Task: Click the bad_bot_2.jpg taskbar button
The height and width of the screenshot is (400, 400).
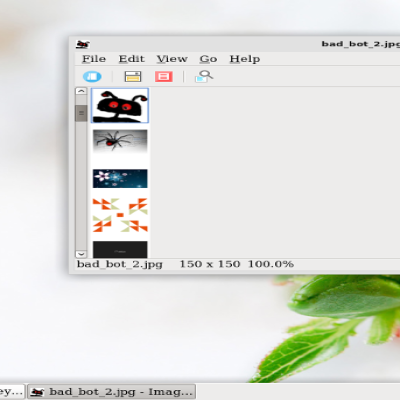Action: pyautogui.click(x=111, y=392)
